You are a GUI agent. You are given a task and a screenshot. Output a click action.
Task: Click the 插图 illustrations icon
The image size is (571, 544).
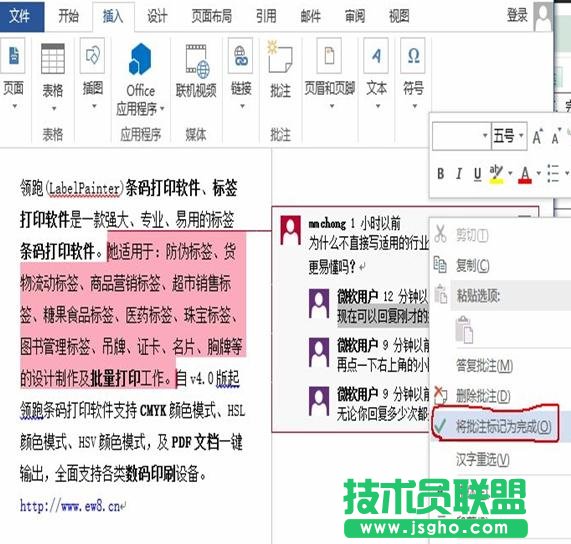click(x=92, y=55)
